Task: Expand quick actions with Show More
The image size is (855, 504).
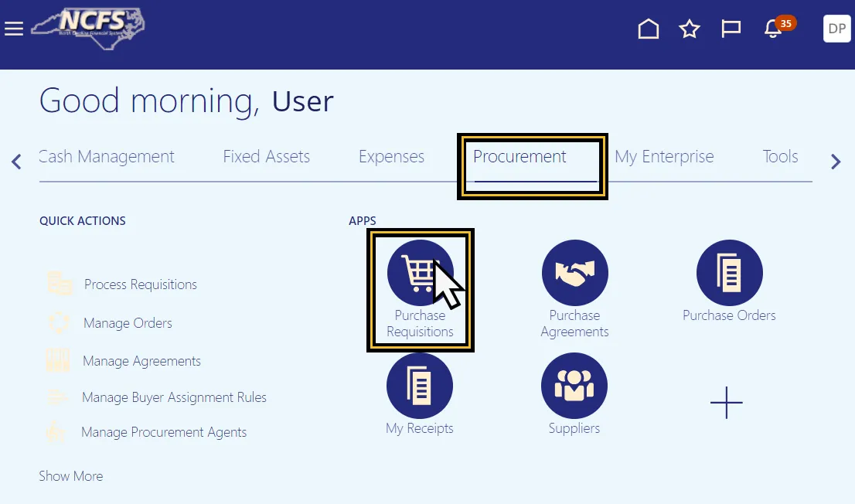Action: coord(71,476)
